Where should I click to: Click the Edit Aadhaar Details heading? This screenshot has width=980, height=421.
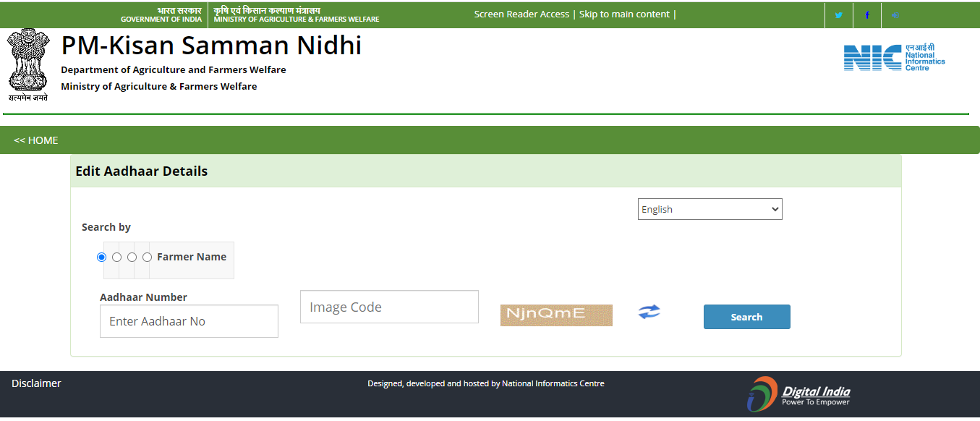tap(142, 171)
